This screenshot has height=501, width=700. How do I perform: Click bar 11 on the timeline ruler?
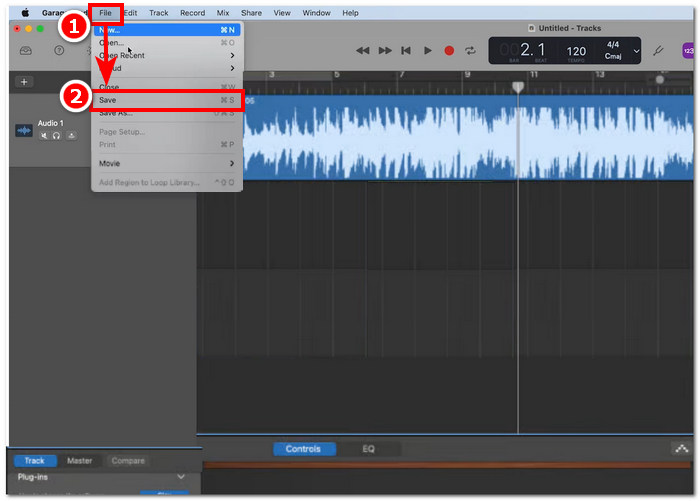click(534, 75)
